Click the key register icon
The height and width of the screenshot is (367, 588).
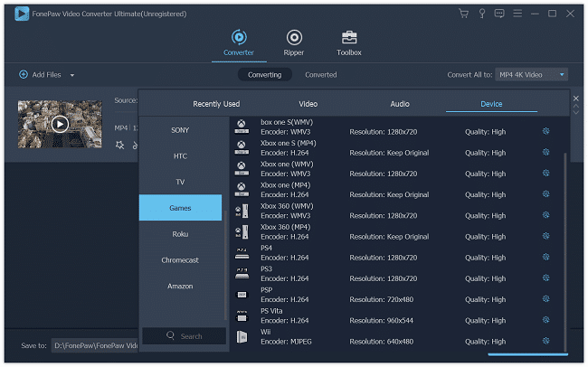(x=481, y=14)
